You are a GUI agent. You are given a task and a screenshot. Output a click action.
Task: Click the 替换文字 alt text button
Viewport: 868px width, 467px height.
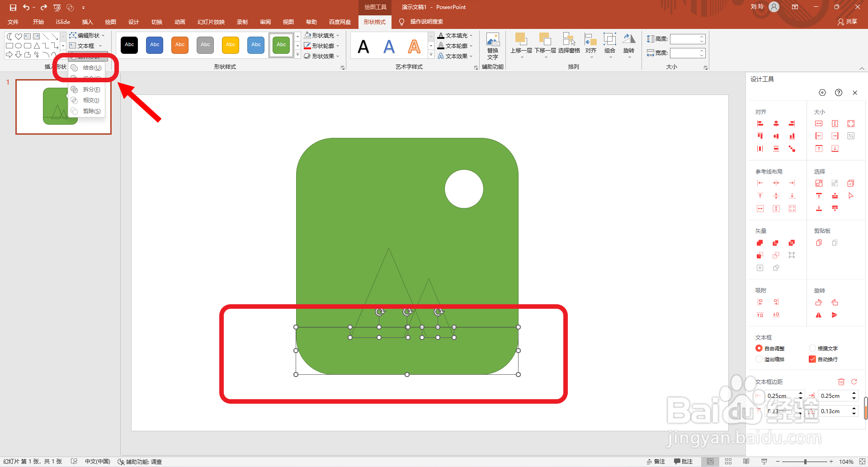click(493, 46)
